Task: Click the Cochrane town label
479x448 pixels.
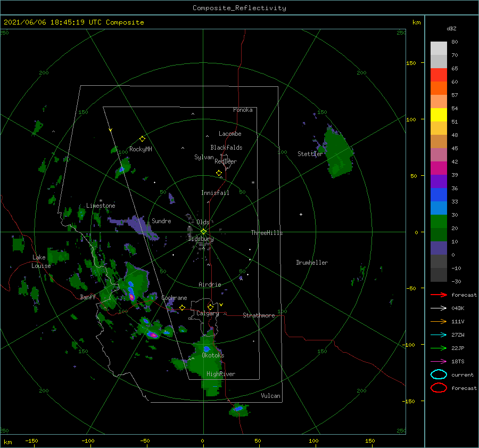Action: click(174, 298)
